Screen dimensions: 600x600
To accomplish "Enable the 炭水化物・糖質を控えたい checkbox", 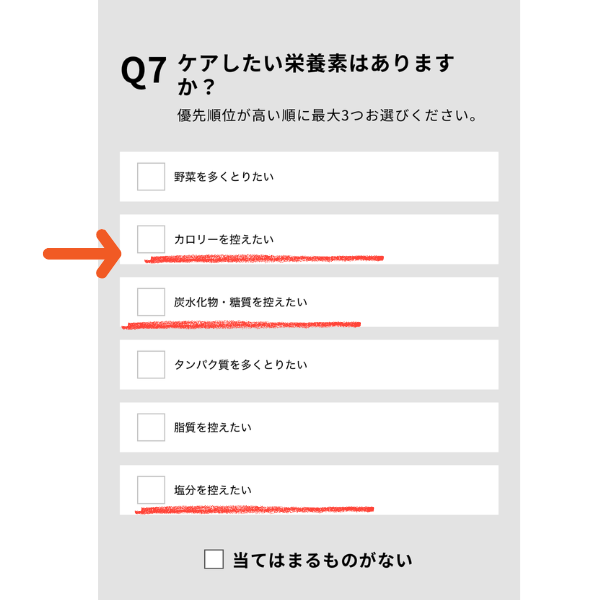I will click(x=151, y=302).
